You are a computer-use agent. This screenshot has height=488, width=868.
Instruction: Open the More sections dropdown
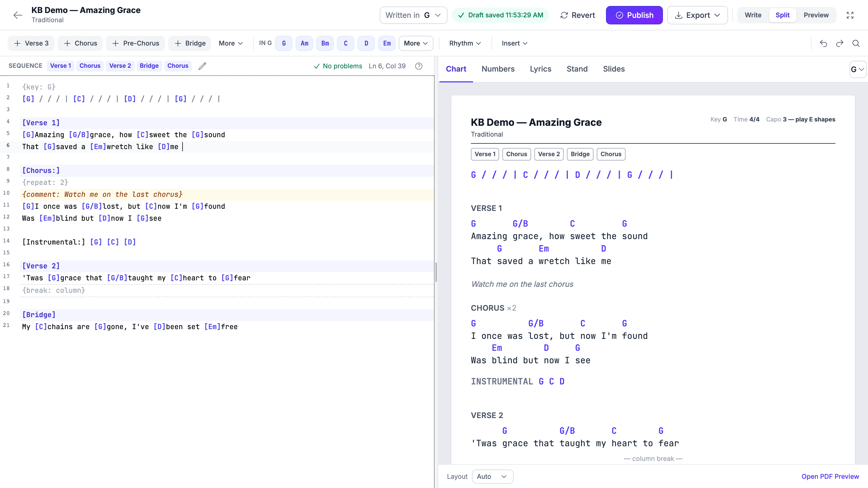click(x=231, y=43)
